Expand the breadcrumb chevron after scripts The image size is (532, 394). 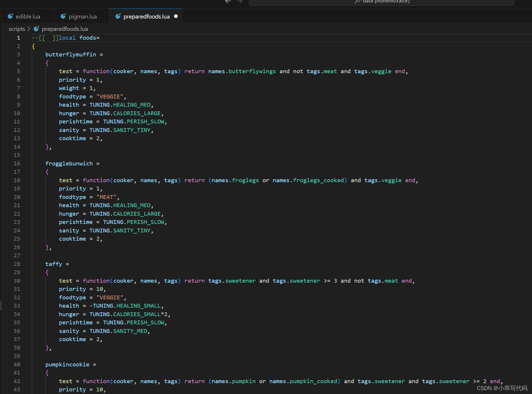point(29,29)
